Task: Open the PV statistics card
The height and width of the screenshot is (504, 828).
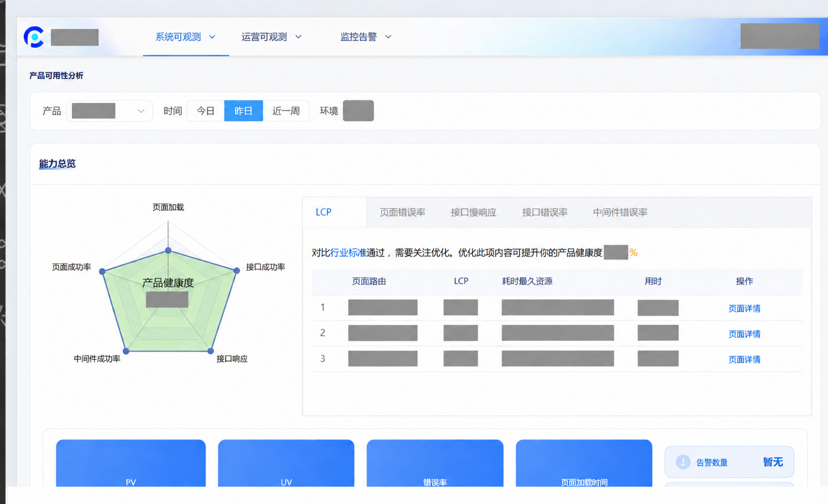Action: click(131, 463)
